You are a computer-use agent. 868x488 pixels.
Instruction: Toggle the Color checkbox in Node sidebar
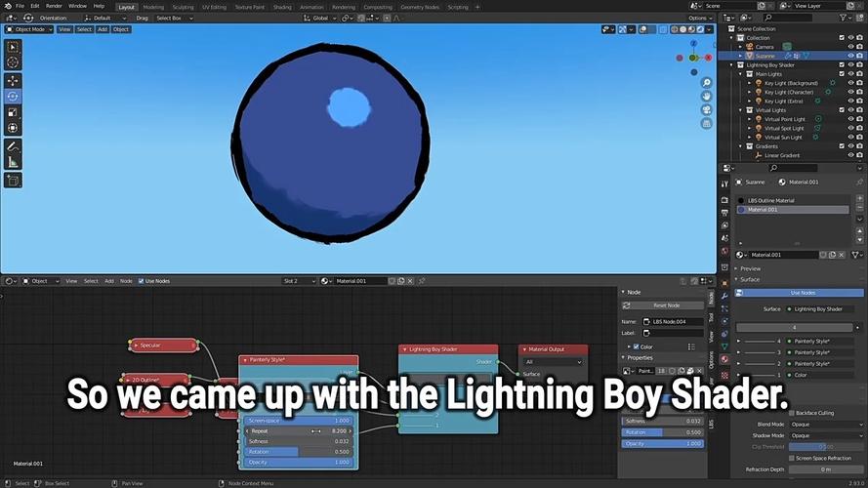636,346
